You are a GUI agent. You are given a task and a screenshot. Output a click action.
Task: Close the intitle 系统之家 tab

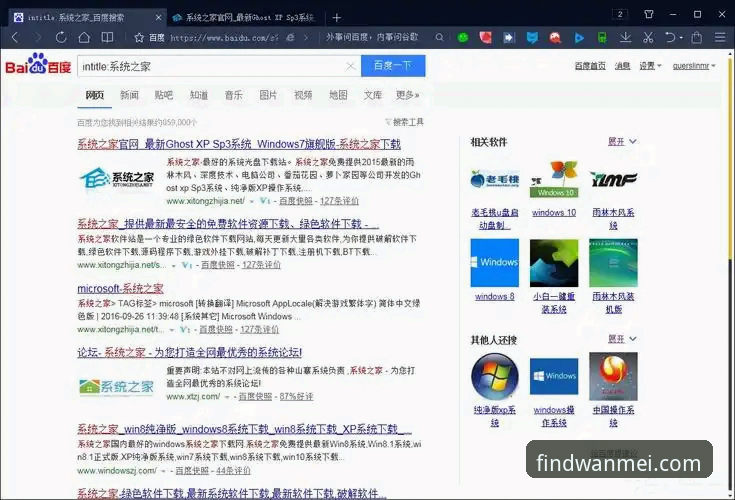point(158,18)
